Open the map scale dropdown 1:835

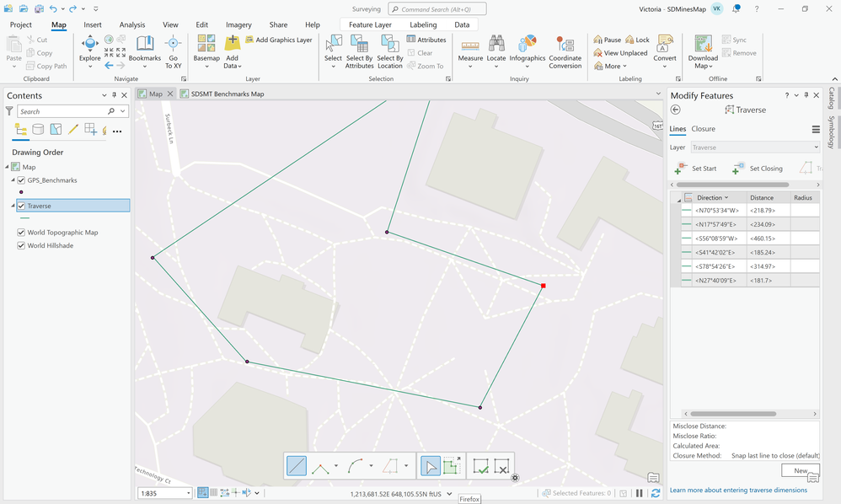tap(188, 493)
